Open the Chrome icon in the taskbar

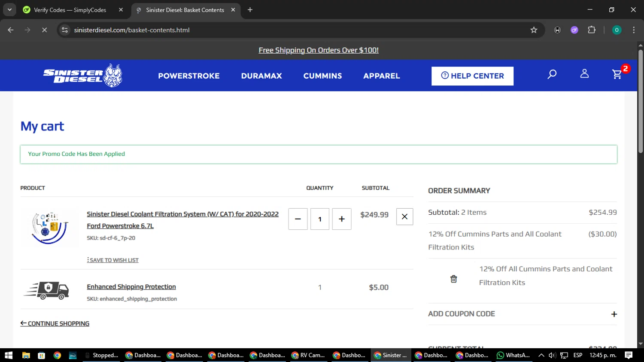click(x=57, y=355)
